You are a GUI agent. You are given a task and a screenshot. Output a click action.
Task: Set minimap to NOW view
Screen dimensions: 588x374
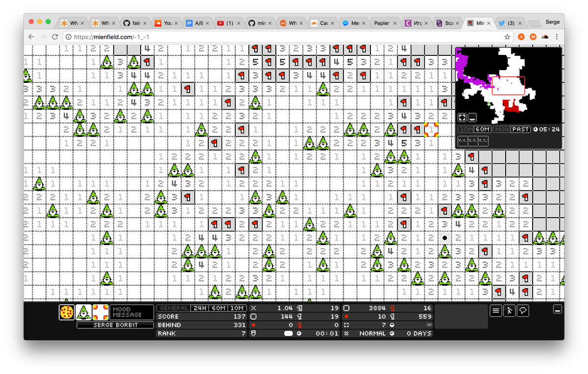pyautogui.click(x=501, y=129)
